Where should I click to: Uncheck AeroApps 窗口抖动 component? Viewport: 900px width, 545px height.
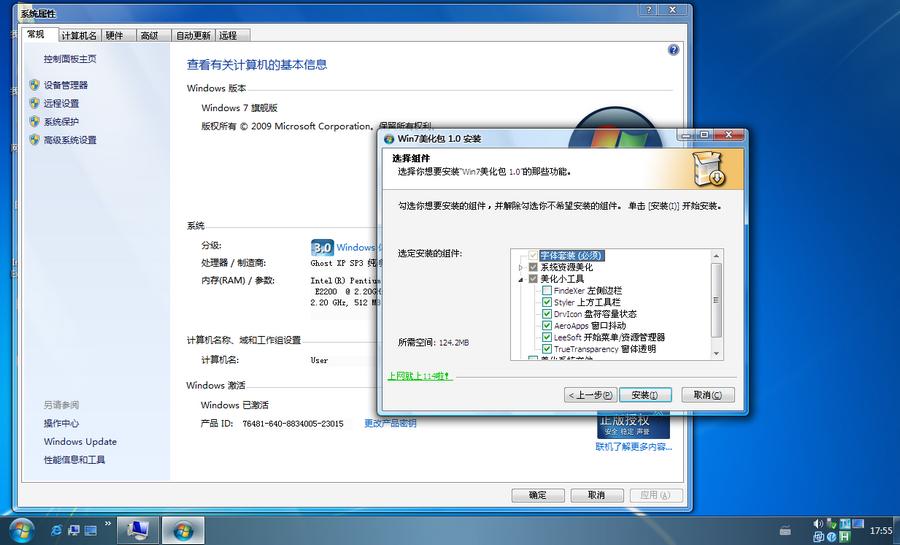547,326
